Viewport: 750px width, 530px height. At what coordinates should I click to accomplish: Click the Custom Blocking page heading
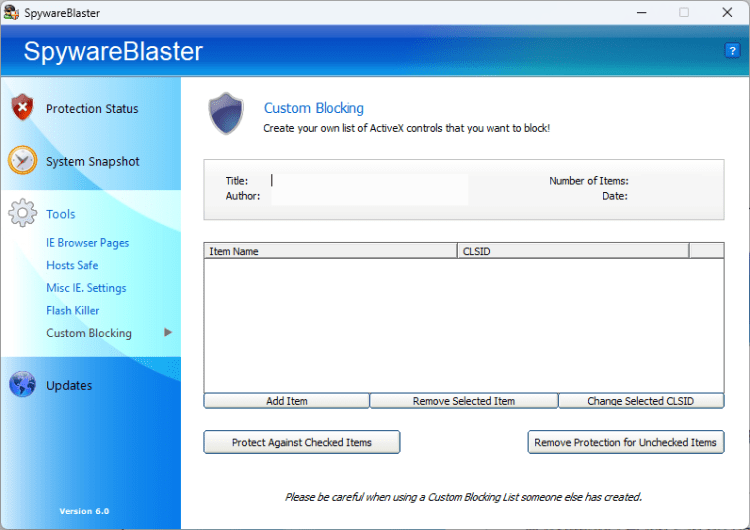click(314, 108)
